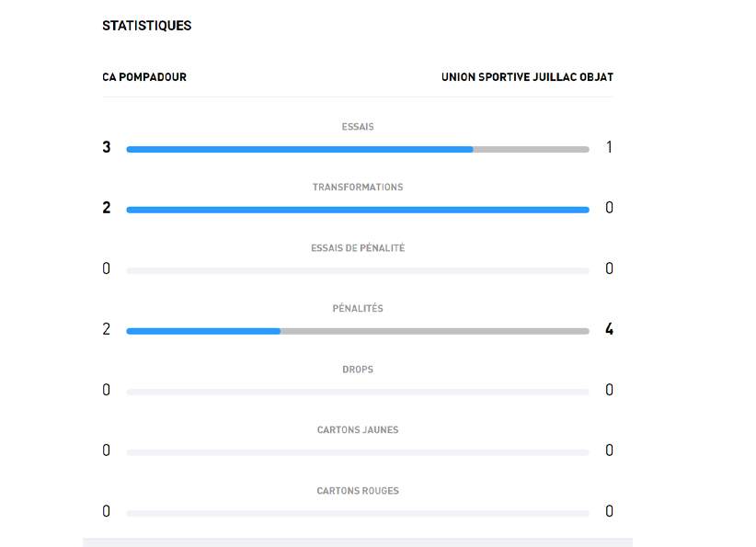Click the Cartons Jaunes progress bar
Screen dimensions: 756x547
point(357,452)
